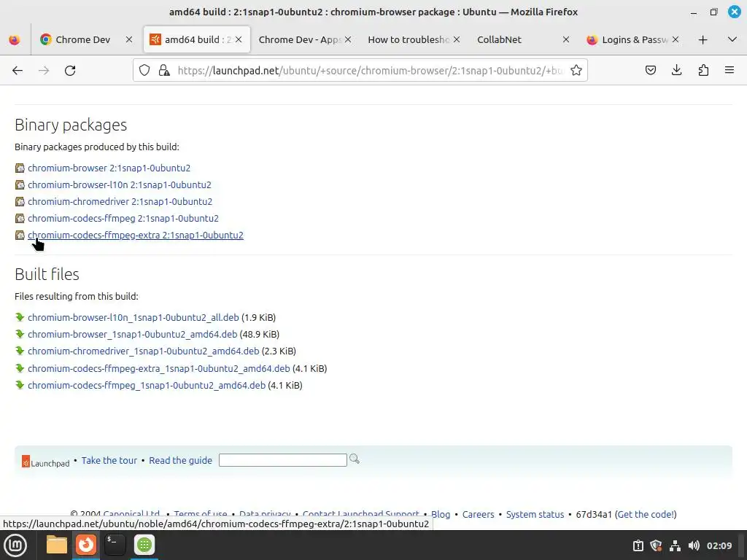Click package icon beside chromium-chromedriver entry
Image resolution: width=747 pixels, height=560 pixels.
[x=20, y=201]
